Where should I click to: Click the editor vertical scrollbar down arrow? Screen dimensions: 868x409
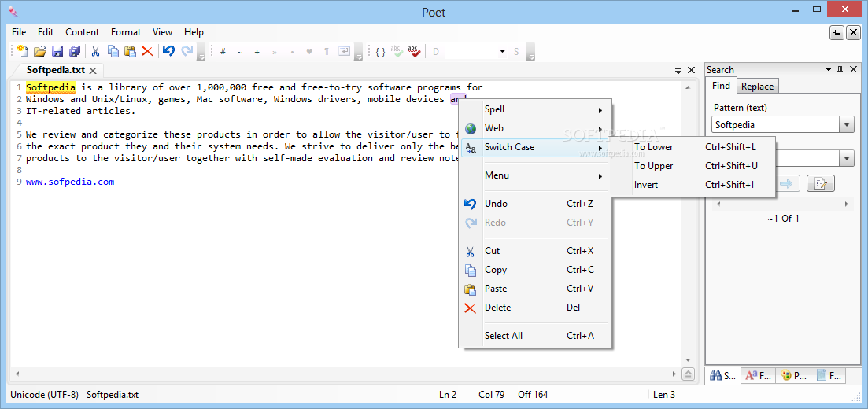click(x=688, y=359)
